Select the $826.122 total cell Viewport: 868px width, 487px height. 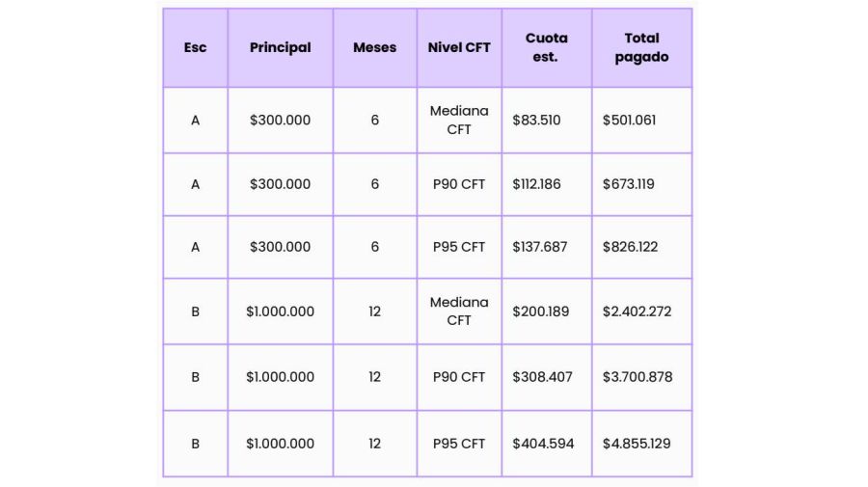[641, 247]
